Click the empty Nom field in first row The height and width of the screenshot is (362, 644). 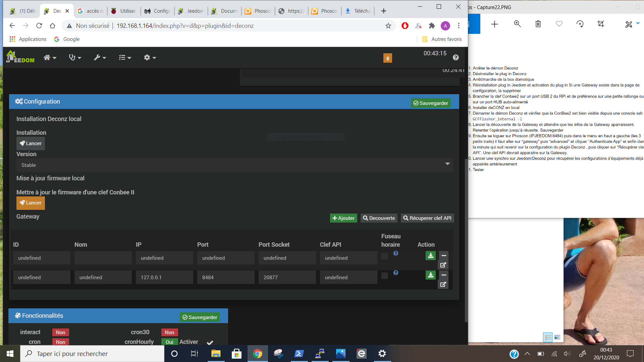click(x=103, y=258)
